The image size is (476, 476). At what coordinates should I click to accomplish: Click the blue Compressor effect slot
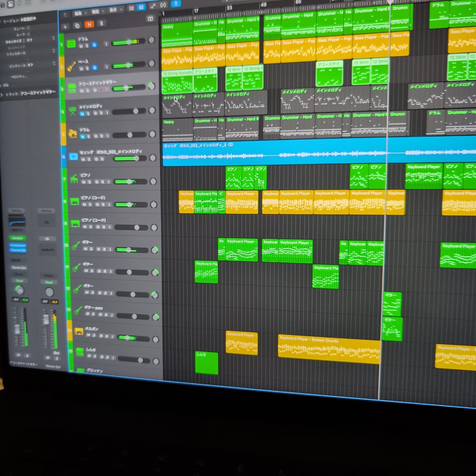(x=18, y=246)
